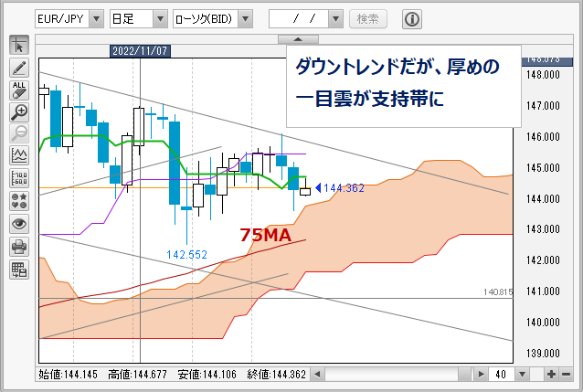Viewport: 583px width, 392px height.
Task: Toggle the eye visibility icon
Action: (19, 224)
